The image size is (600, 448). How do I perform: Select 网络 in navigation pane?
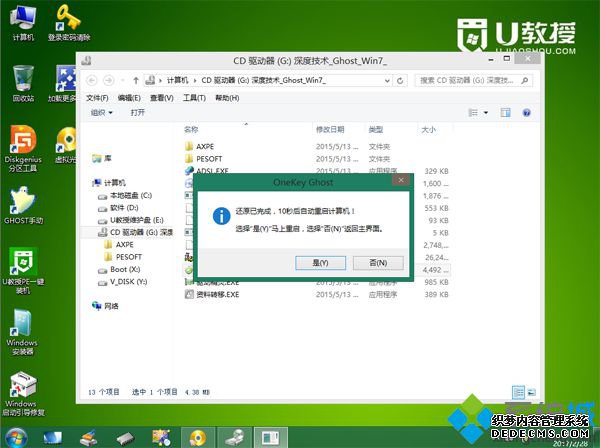tap(105, 306)
